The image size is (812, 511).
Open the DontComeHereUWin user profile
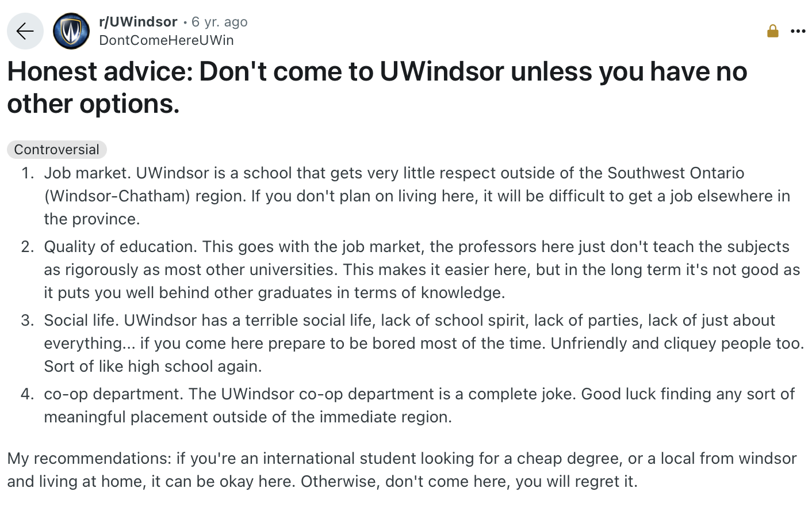(x=166, y=40)
